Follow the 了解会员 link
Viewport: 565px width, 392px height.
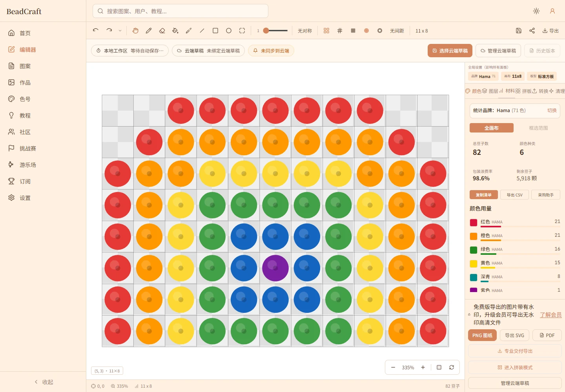pyautogui.click(x=551, y=315)
